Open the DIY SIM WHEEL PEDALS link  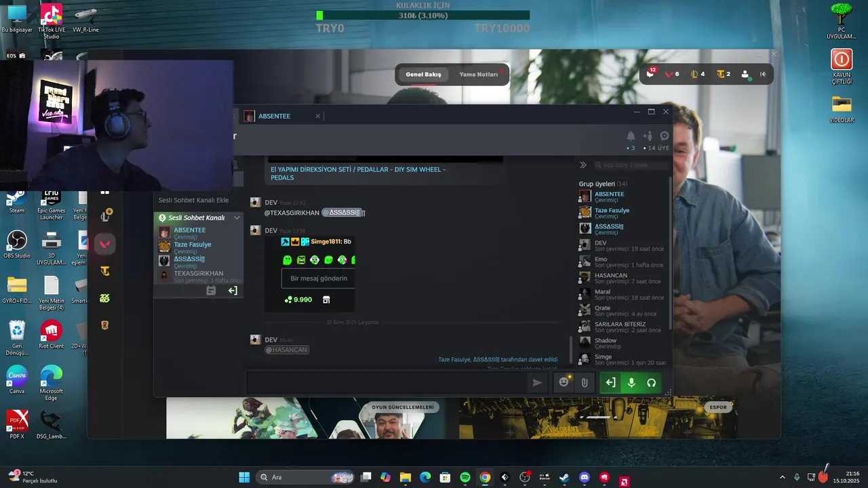tap(358, 173)
